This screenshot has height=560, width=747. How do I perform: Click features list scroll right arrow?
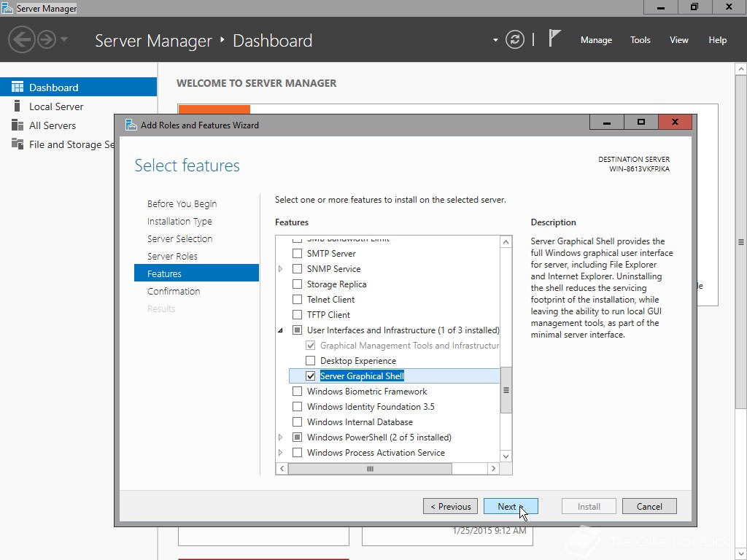point(494,469)
